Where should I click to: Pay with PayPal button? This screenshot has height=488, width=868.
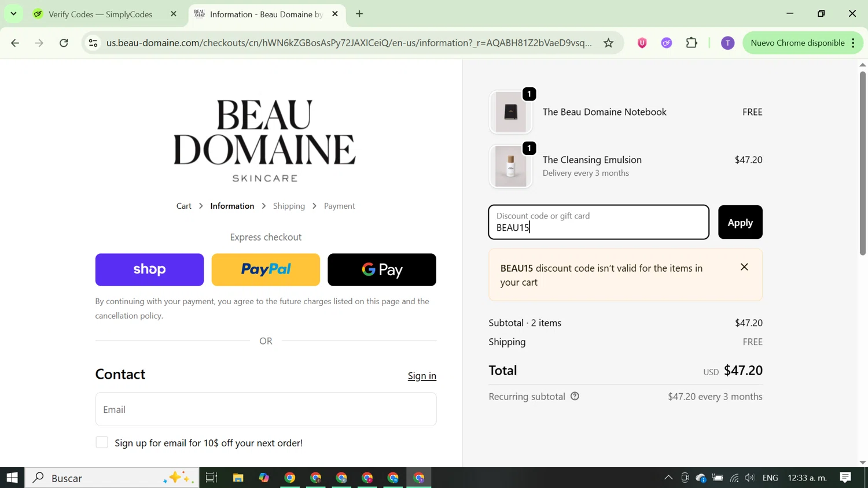click(266, 269)
